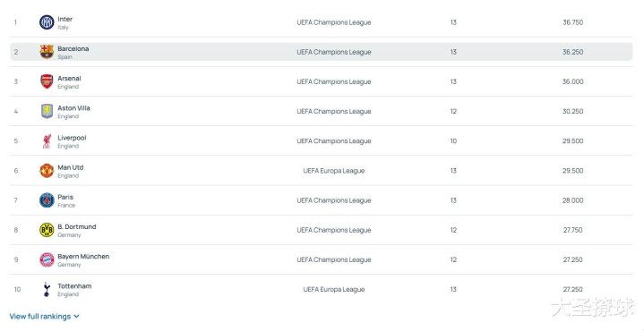The image size is (644, 331).
Task: Click the Aston Villa club crest
Action: click(x=47, y=111)
